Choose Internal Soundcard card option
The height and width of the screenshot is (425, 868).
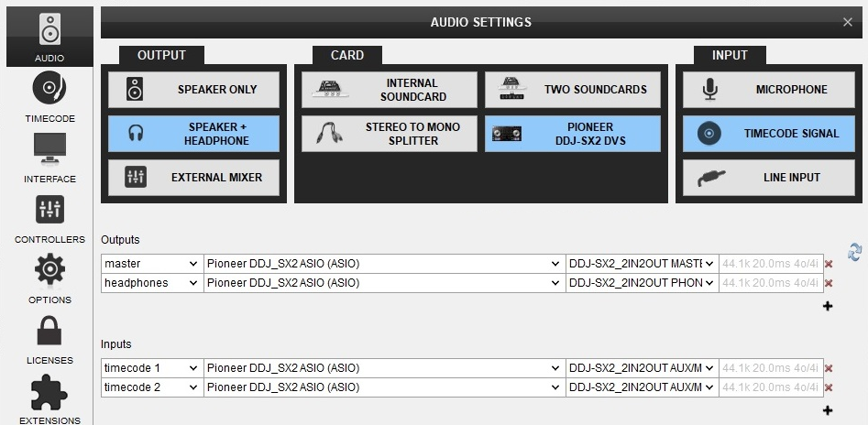(x=390, y=89)
